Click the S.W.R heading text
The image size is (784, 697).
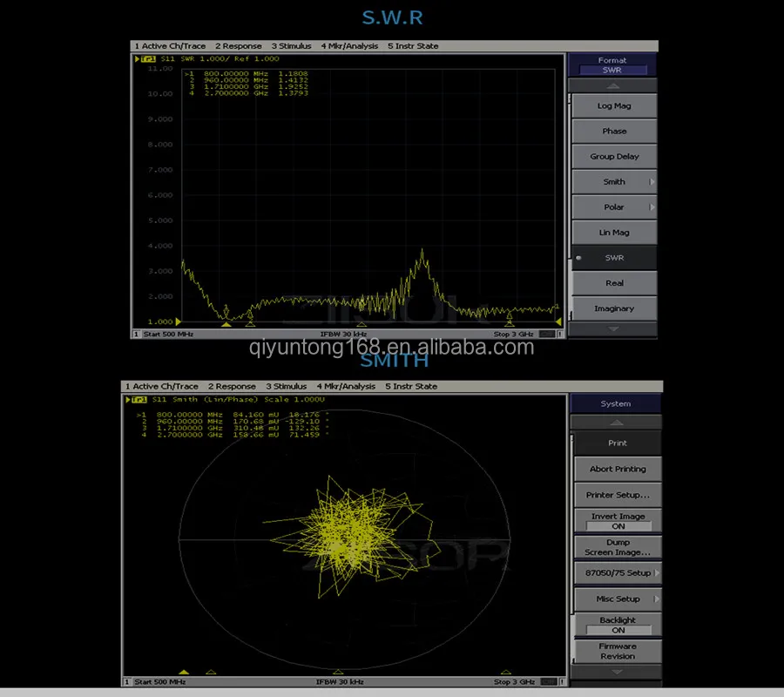(393, 17)
